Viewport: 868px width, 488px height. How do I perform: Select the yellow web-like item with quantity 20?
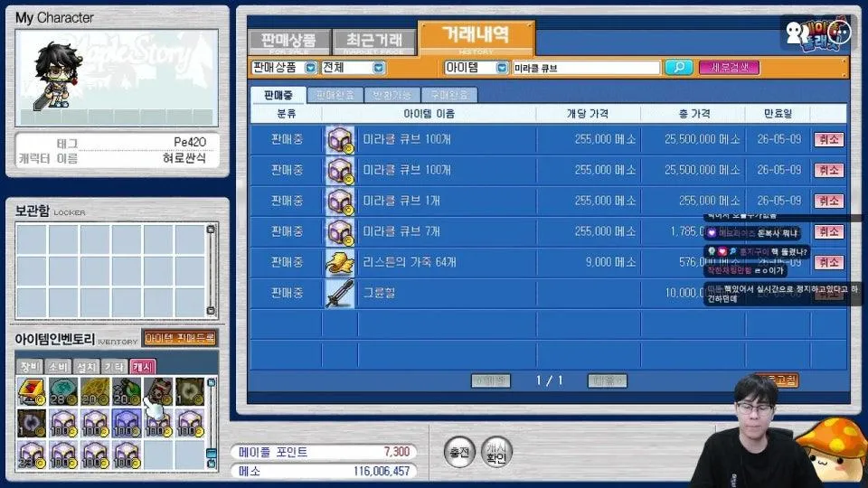pyautogui.click(x=95, y=390)
